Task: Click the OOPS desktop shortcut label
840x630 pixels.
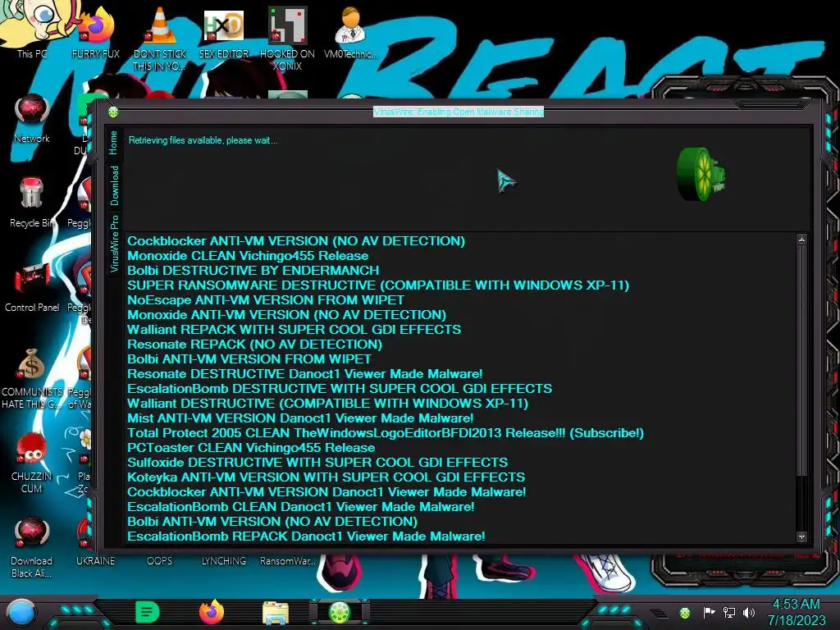Action: coord(160,561)
